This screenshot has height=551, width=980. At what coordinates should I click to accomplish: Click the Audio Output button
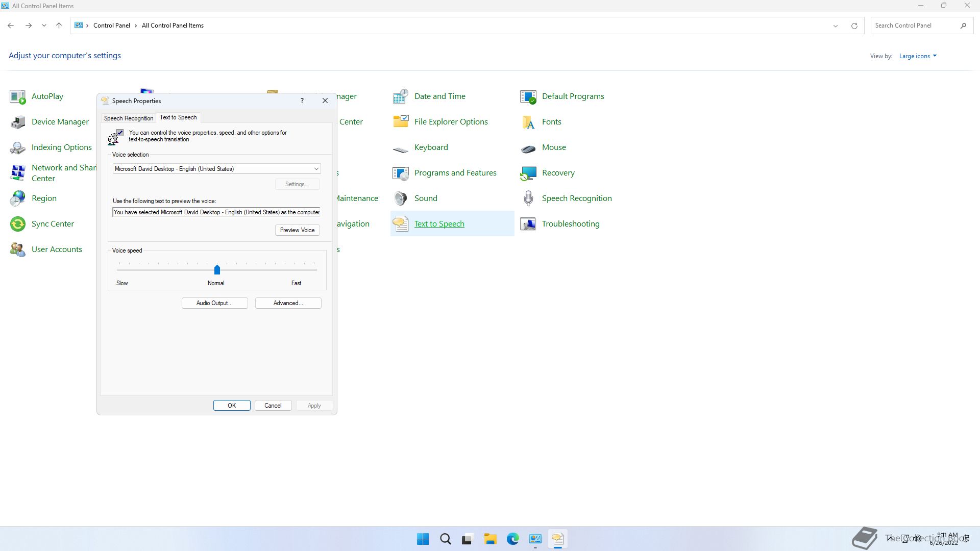tap(214, 303)
